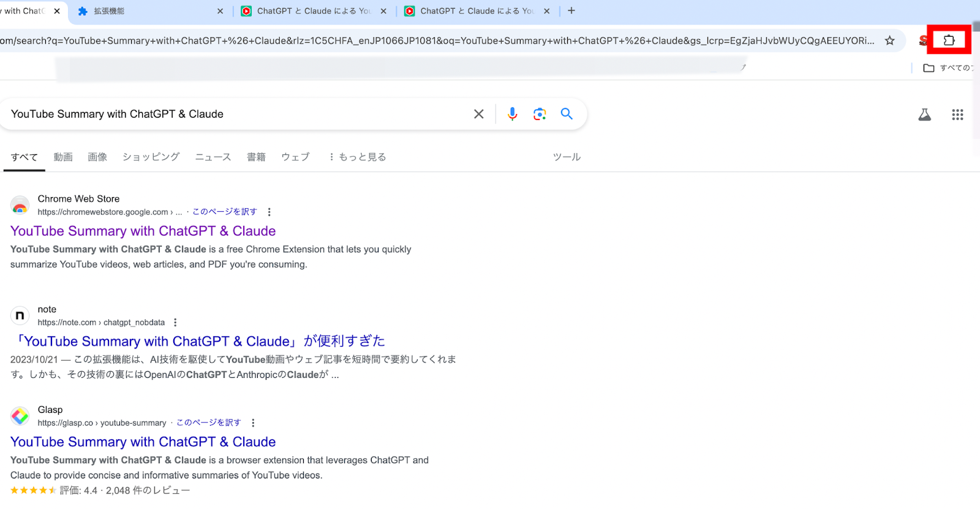The height and width of the screenshot is (509, 980).
Task: Clear the search box text
Action: click(x=479, y=114)
